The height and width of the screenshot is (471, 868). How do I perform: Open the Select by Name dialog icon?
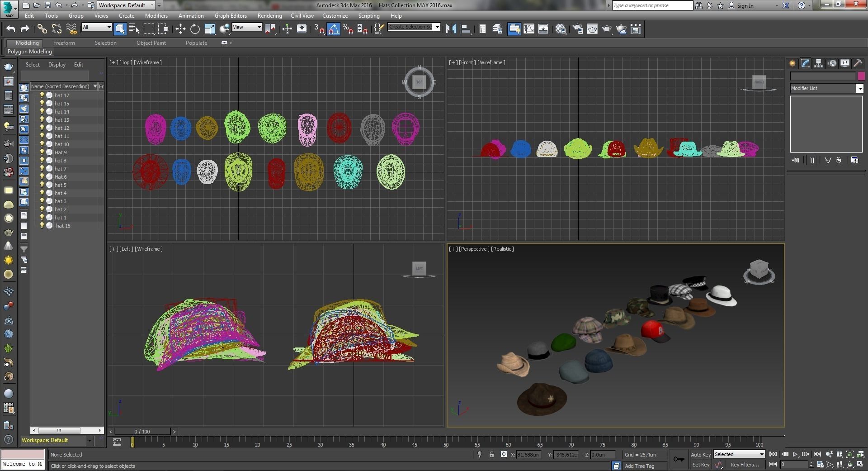pos(134,29)
